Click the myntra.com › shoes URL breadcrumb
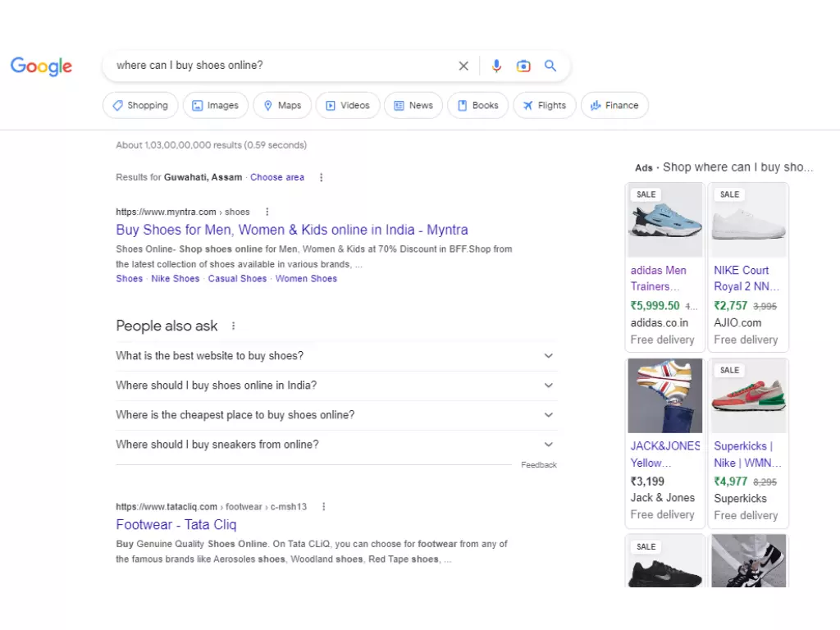Viewport: 840px width, 630px height. click(183, 212)
